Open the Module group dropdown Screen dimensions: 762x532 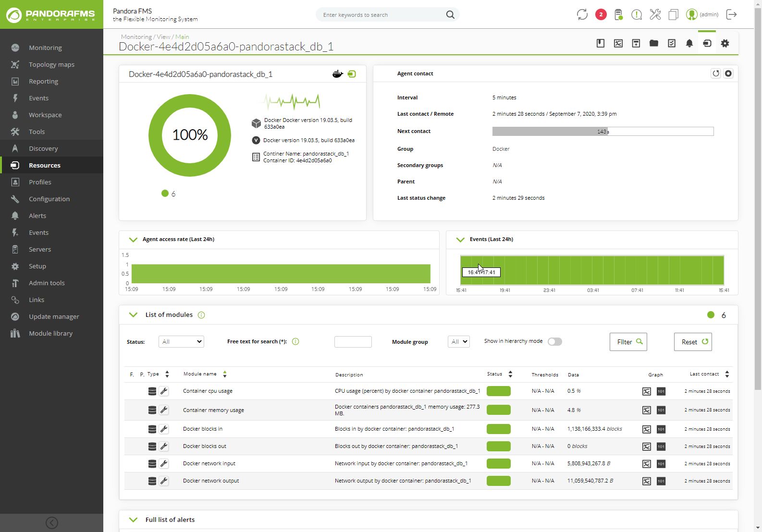[458, 341]
